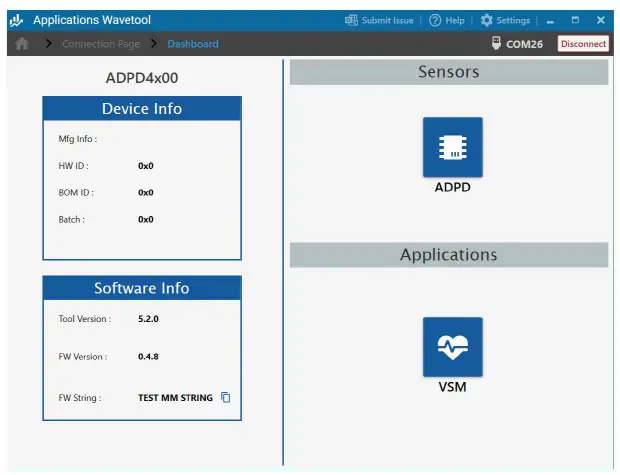Select the Sensors section header
Viewport: 620px width, 475px height.
pyautogui.click(x=448, y=72)
